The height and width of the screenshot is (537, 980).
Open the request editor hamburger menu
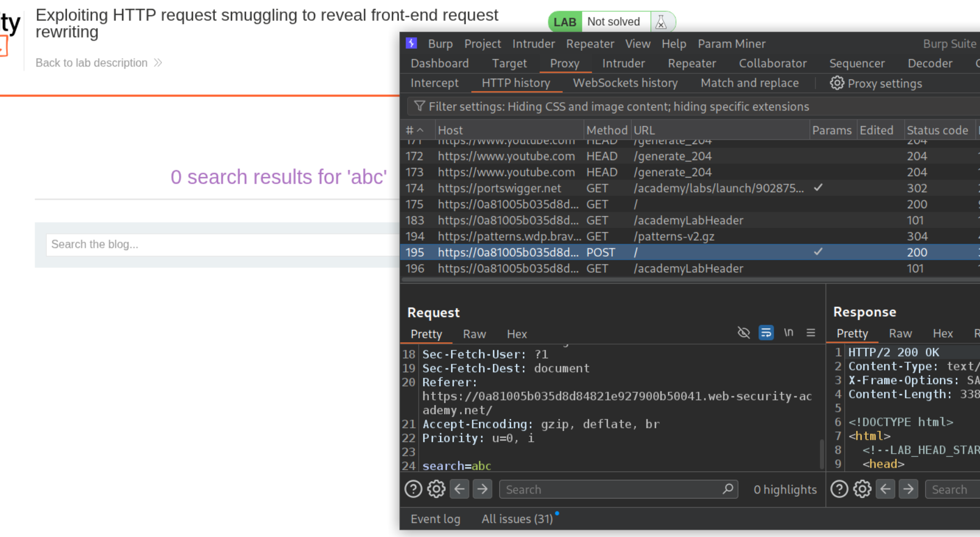[810, 333]
